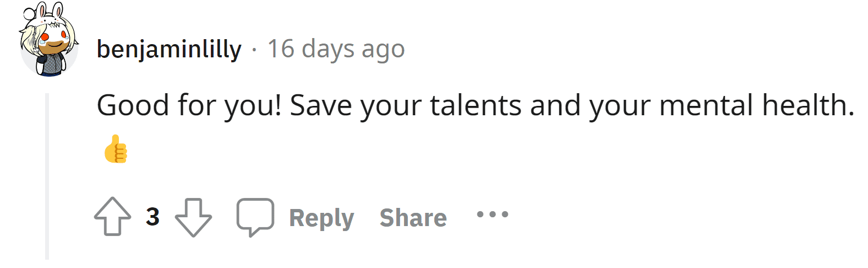Click the thumbs up emoji
868x268 pixels.
[116, 149]
